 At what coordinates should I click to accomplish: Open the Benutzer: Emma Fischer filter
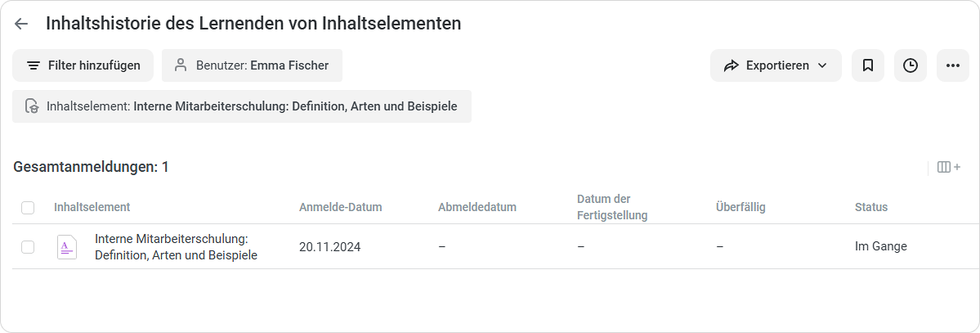[252, 65]
